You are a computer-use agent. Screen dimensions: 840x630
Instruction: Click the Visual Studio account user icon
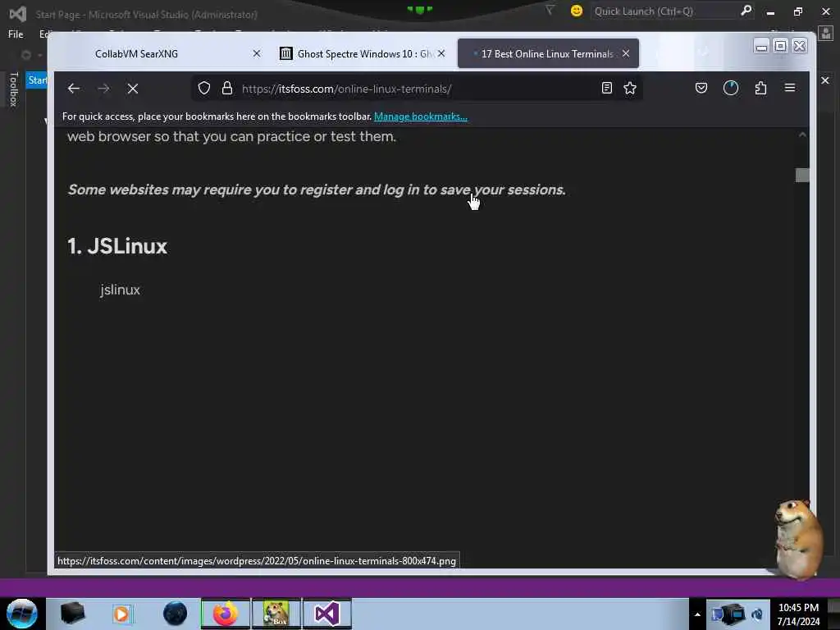coord(826,34)
